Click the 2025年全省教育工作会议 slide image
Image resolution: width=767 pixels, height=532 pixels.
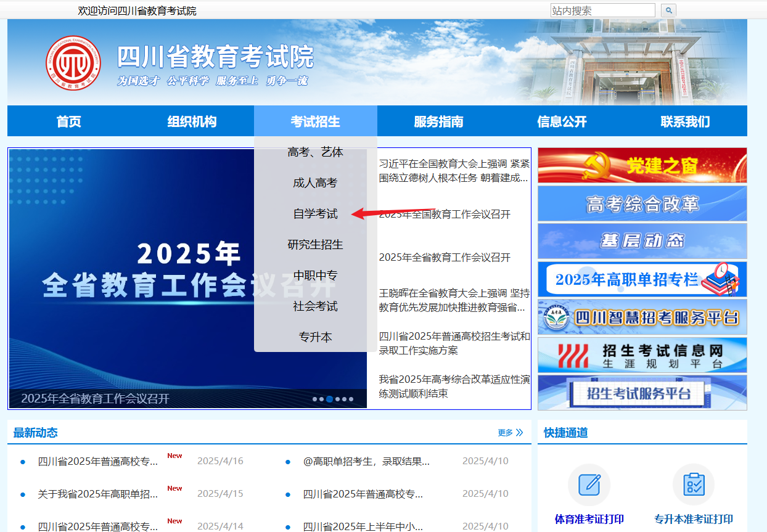pyautogui.click(x=136, y=277)
